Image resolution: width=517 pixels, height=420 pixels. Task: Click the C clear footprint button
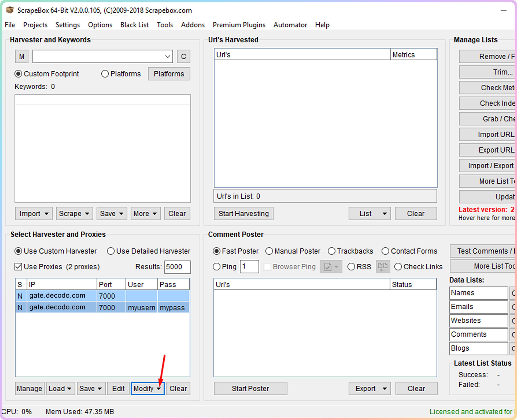tap(183, 56)
